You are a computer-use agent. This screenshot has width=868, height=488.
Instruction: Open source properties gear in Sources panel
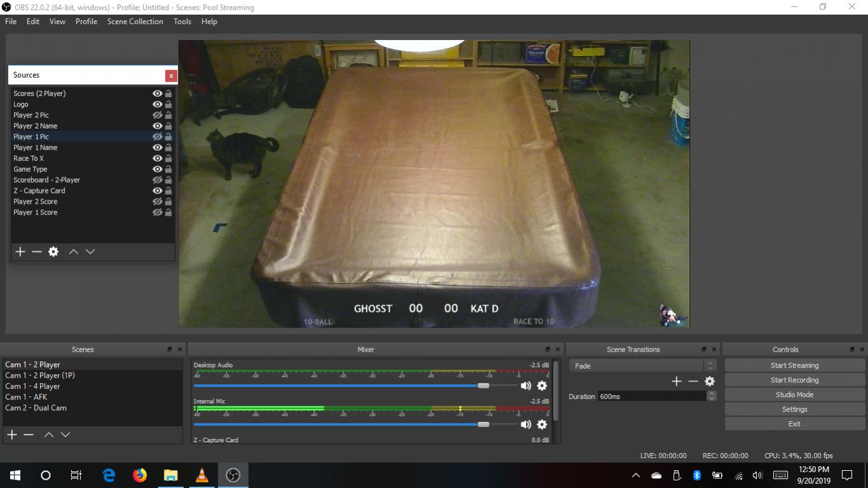pyautogui.click(x=53, y=252)
